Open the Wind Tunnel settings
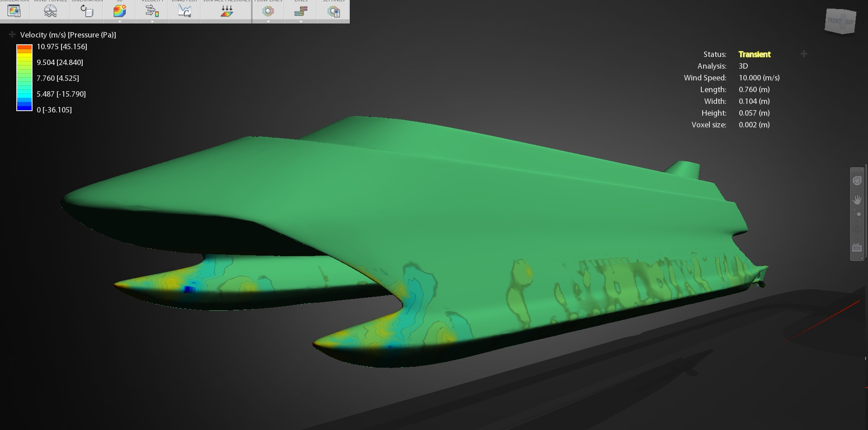 pyautogui.click(x=50, y=11)
